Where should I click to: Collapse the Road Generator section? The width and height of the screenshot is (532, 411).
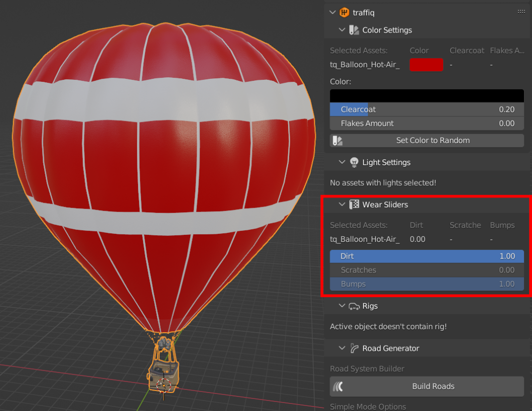342,348
